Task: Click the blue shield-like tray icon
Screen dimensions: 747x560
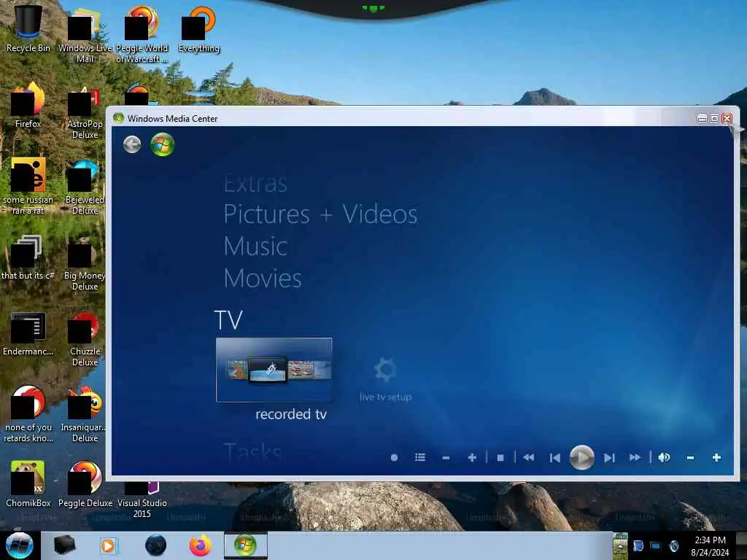Action: point(638,545)
